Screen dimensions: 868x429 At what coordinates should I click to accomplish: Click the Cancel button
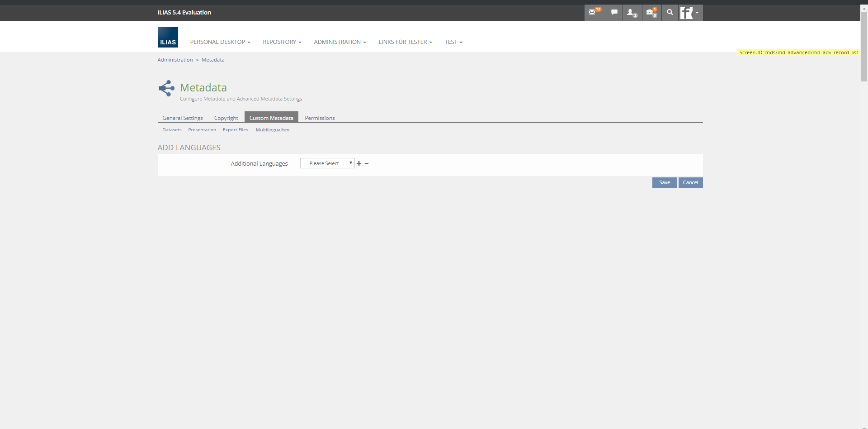click(x=690, y=182)
